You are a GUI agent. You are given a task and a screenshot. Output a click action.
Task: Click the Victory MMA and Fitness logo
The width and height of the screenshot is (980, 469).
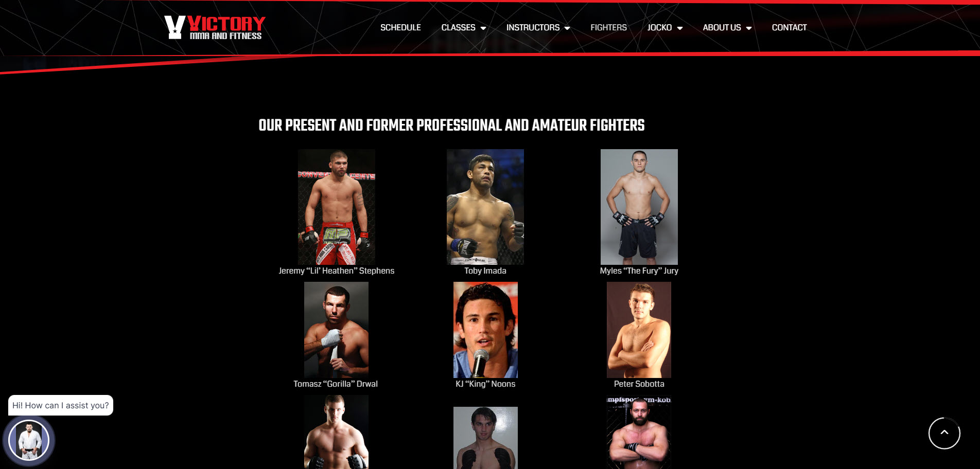click(x=215, y=27)
